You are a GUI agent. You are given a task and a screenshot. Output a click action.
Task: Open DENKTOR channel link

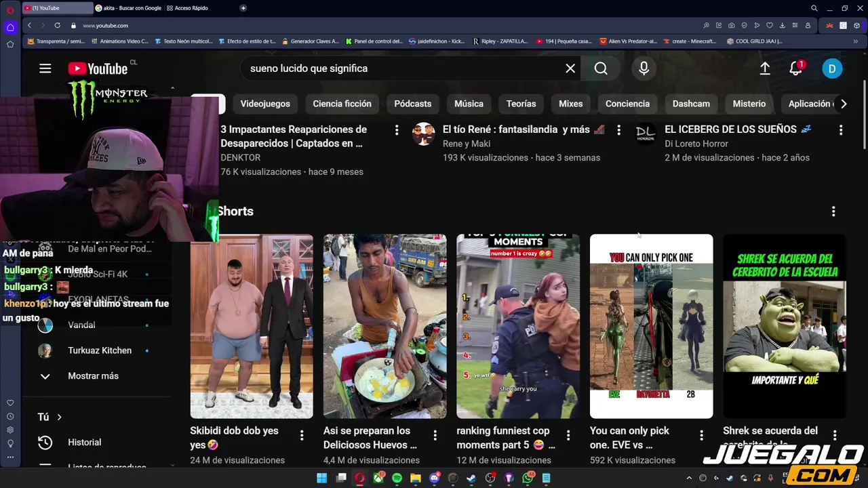point(240,157)
